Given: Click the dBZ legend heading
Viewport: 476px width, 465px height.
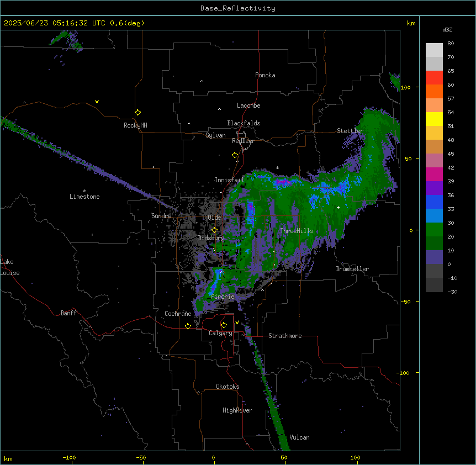Looking at the screenshot, I should pyautogui.click(x=447, y=29).
